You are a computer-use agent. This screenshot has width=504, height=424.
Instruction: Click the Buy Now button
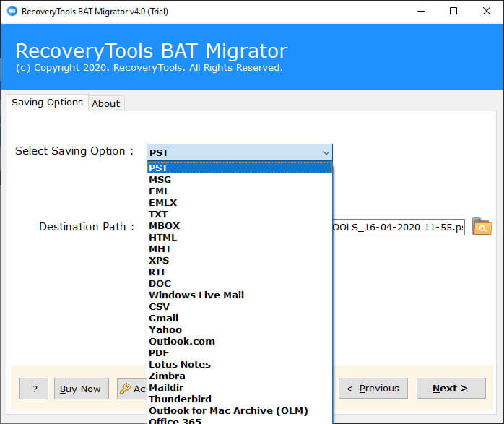click(82, 389)
